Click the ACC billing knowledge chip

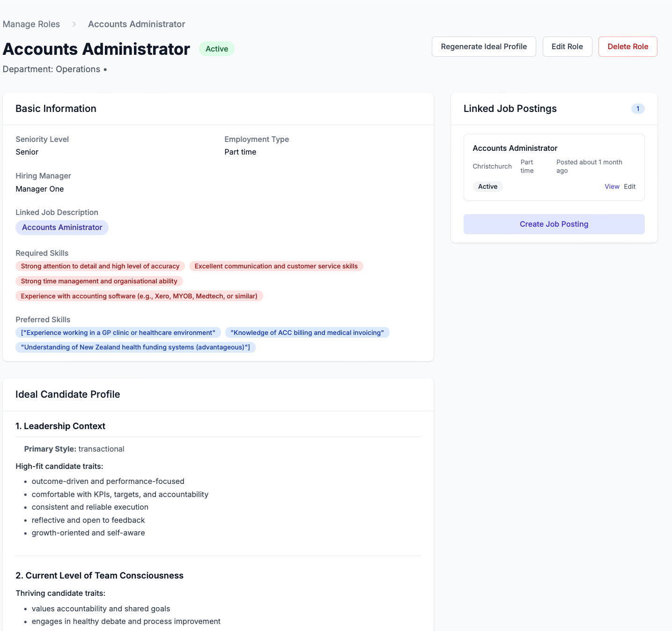pos(307,332)
